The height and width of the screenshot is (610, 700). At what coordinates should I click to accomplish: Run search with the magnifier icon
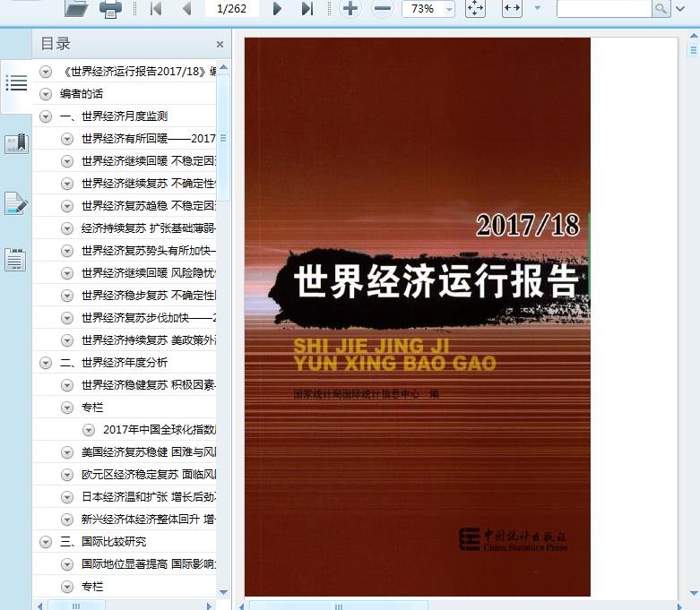661,8
